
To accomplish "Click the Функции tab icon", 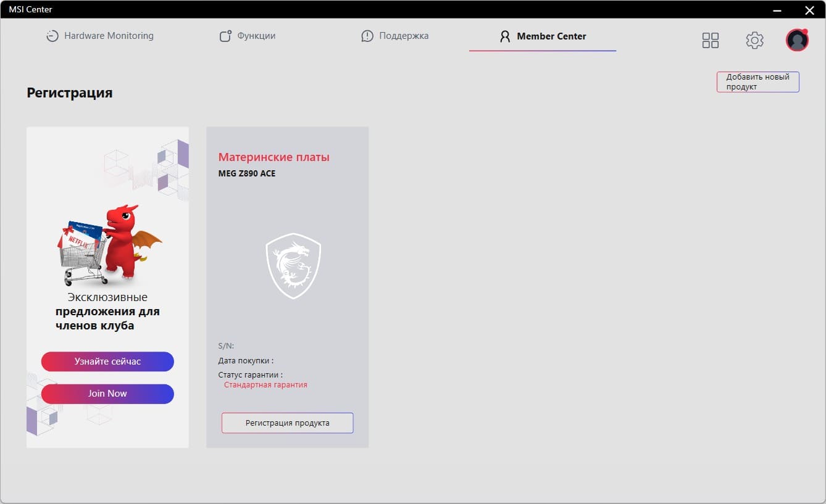I will click(225, 36).
